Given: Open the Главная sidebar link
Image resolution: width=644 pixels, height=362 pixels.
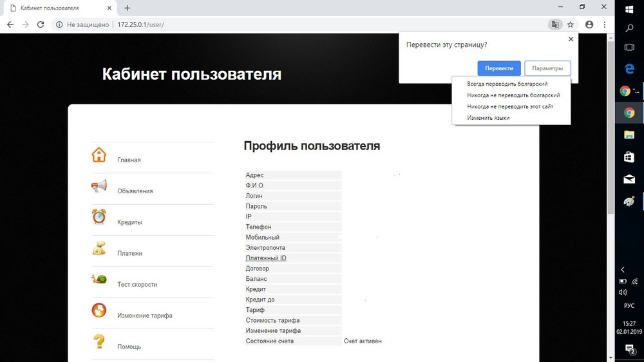Looking at the screenshot, I should click(129, 160).
